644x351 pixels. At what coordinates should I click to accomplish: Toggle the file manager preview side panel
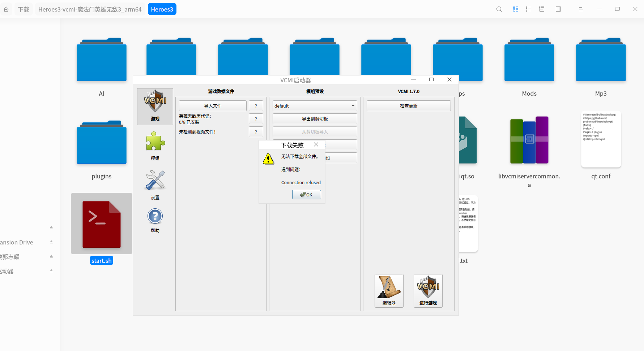[558, 9]
